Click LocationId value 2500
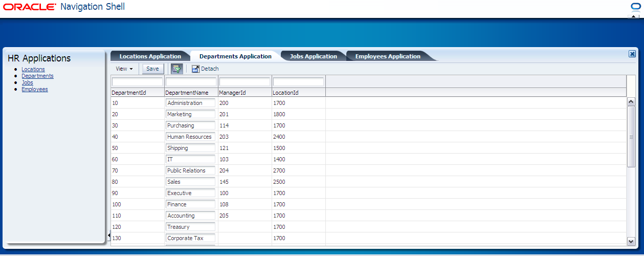 [x=279, y=182]
